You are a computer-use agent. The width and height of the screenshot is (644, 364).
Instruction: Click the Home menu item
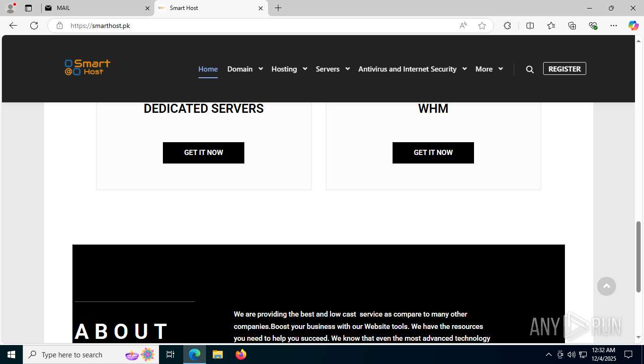click(208, 69)
